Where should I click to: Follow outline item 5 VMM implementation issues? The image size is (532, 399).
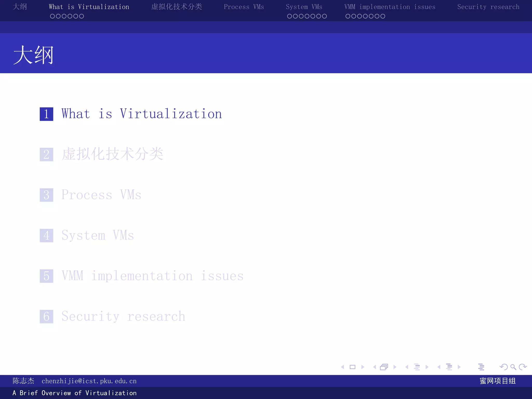pyautogui.click(x=152, y=276)
